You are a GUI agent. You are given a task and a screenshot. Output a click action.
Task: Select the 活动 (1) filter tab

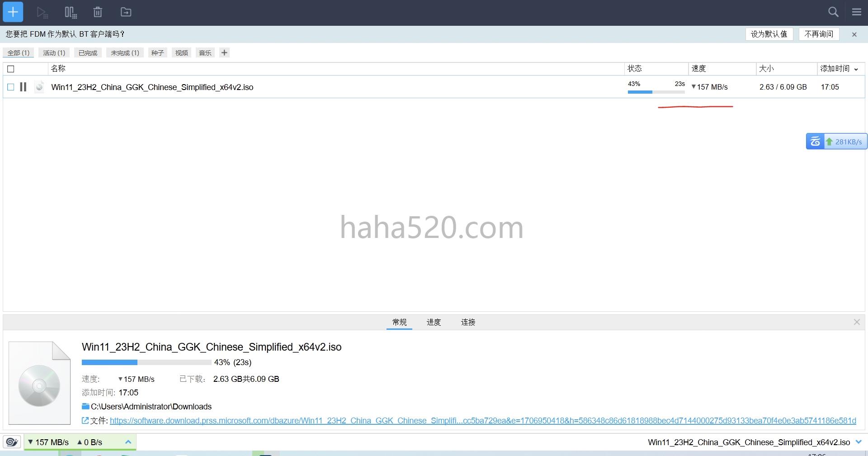tap(54, 53)
